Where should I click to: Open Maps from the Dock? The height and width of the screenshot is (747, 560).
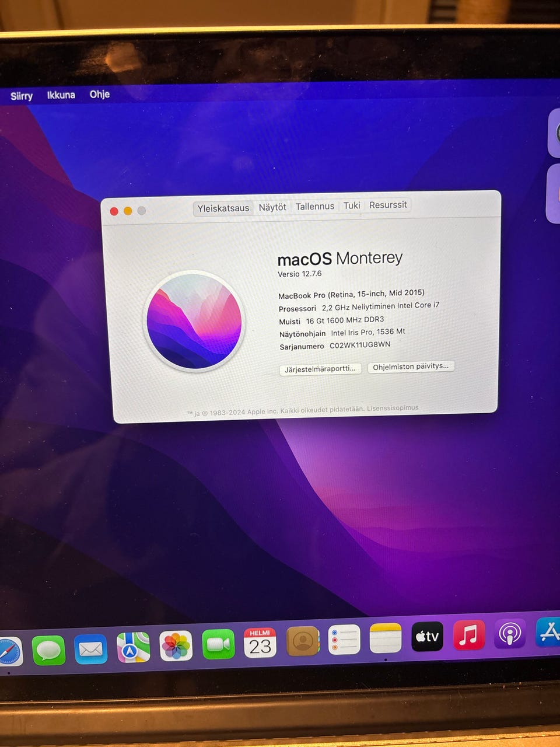(133, 648)
